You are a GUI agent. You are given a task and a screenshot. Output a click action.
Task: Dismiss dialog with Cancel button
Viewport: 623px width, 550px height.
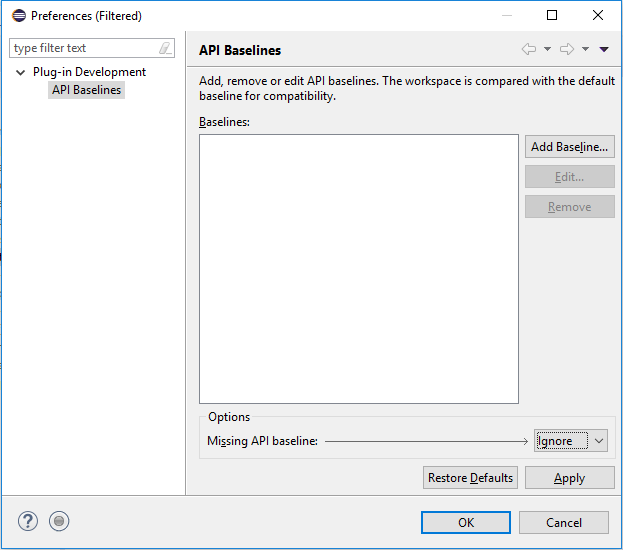coord(563,522)
